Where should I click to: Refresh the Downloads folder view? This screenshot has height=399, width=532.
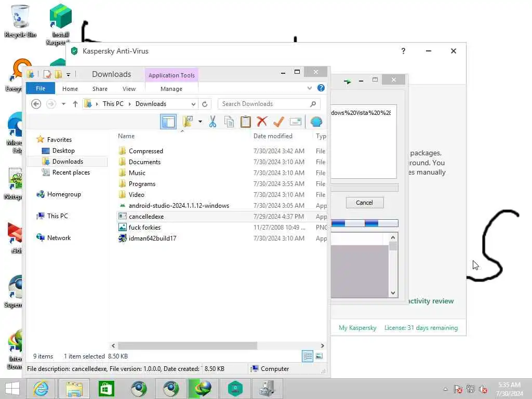(x=205, y=104)
